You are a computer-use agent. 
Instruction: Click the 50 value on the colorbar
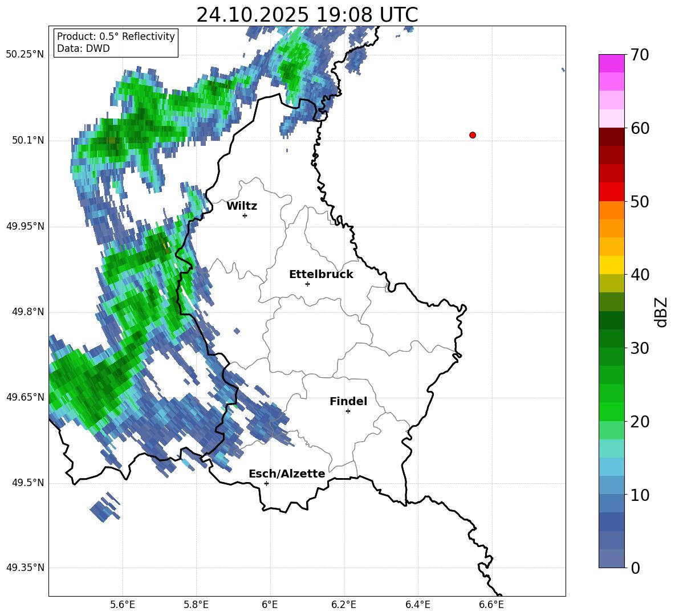[x=639, y=202]
